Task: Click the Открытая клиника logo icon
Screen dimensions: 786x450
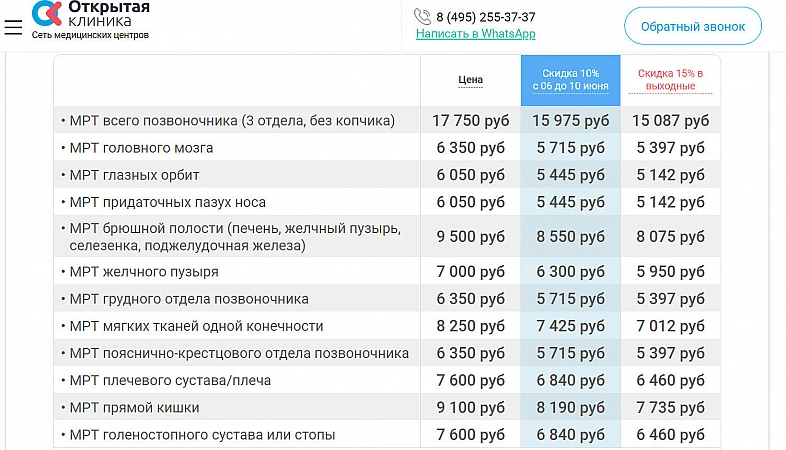Action: pyautogui.click(x=47, y=13)
